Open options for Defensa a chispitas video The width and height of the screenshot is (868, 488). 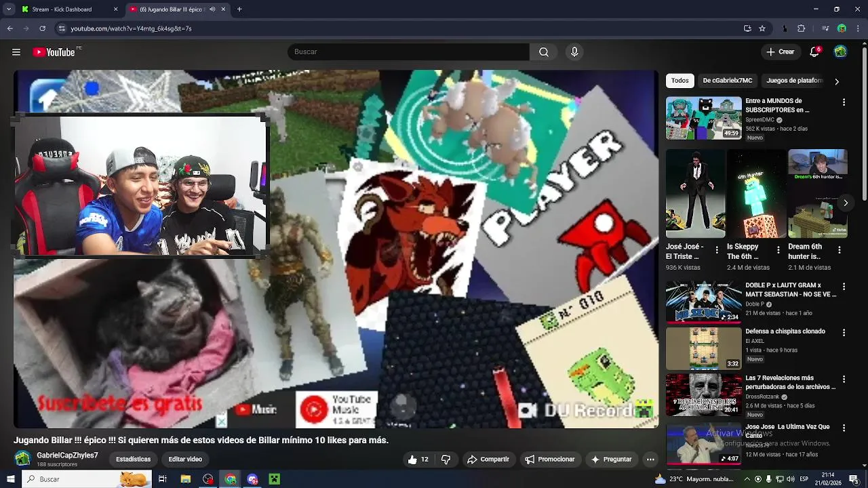[x=844, y=333]
